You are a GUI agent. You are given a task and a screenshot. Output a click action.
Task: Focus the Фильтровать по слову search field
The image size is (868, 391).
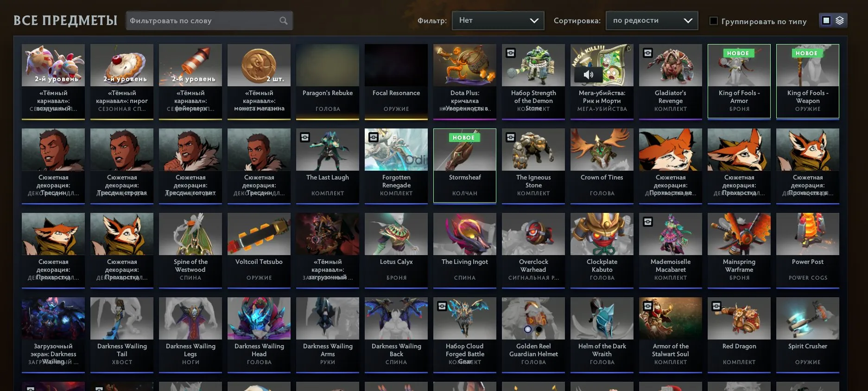tap(209, 21)
